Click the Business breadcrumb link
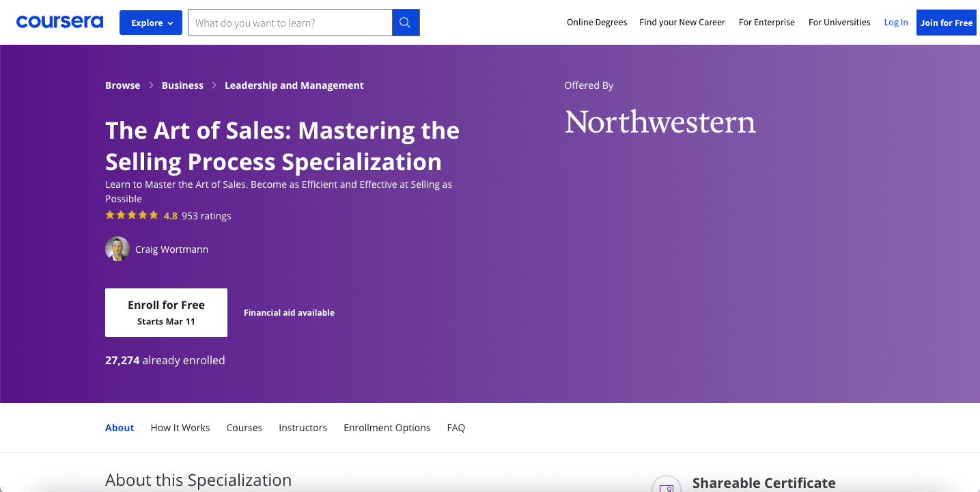This screenshot has height=492, width=980. 182,85
